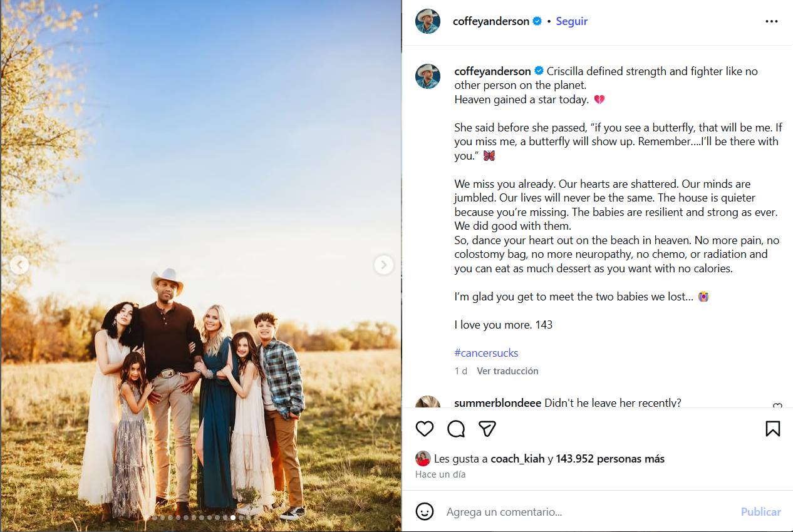The image size is (793, 532).
Task: Open the three-dot more options menu
Action: 771,21
